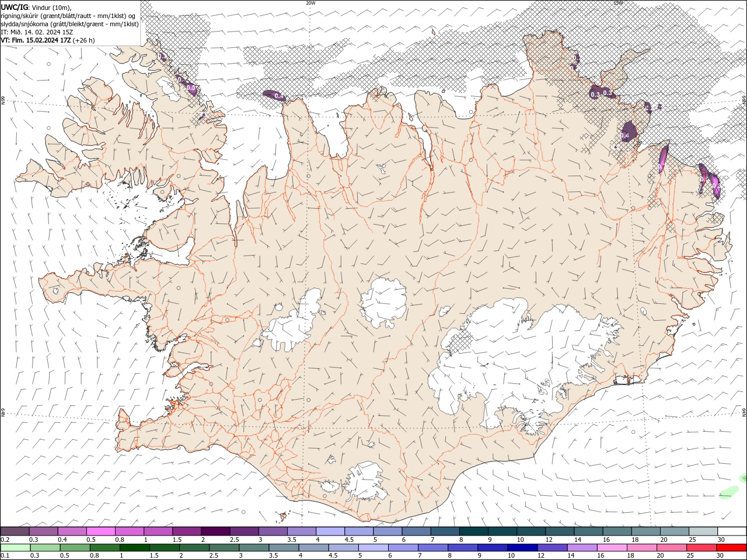Click the '25' value on the upper scale
This screenshot has height=560, width=747.
[692, 540]
